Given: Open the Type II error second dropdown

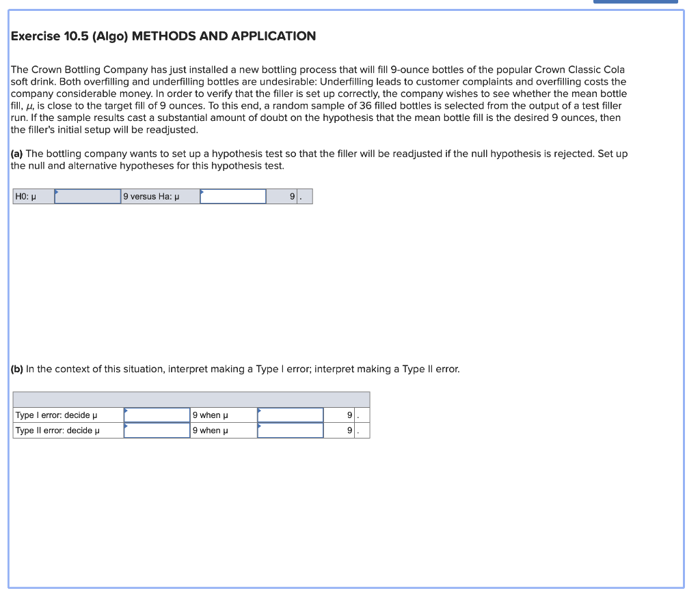Looking at the screenshot, I should click(x=290, y=430).
